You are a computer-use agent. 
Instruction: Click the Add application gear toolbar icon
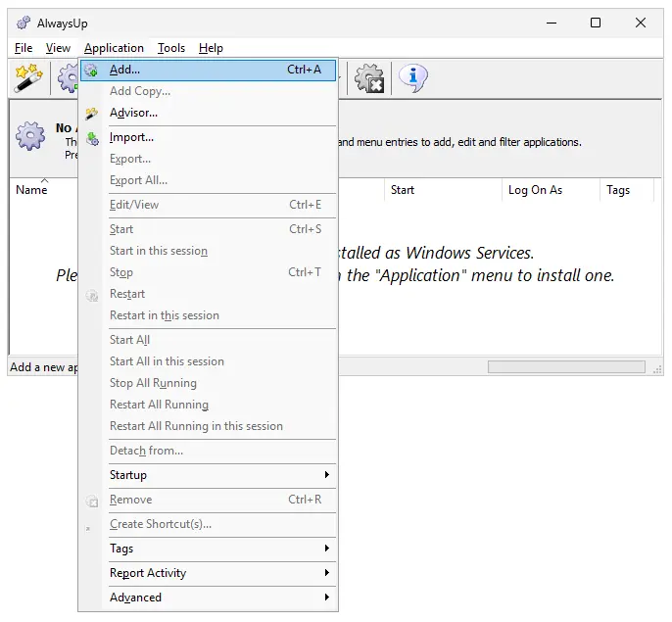tap(68, 77)
